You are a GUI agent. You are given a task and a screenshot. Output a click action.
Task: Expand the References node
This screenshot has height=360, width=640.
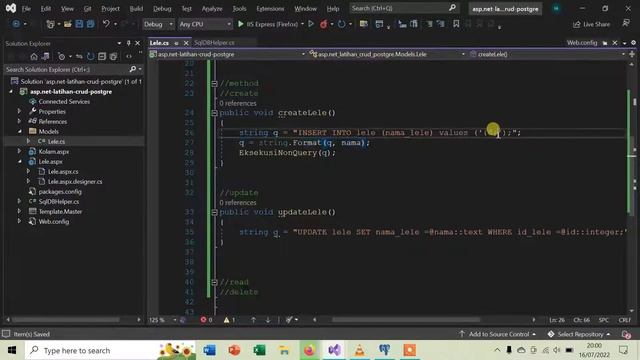[x=19, y=121]
